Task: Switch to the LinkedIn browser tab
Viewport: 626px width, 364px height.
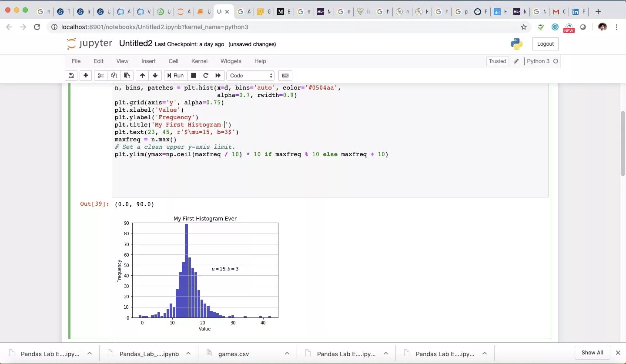Action: point(578,12)
